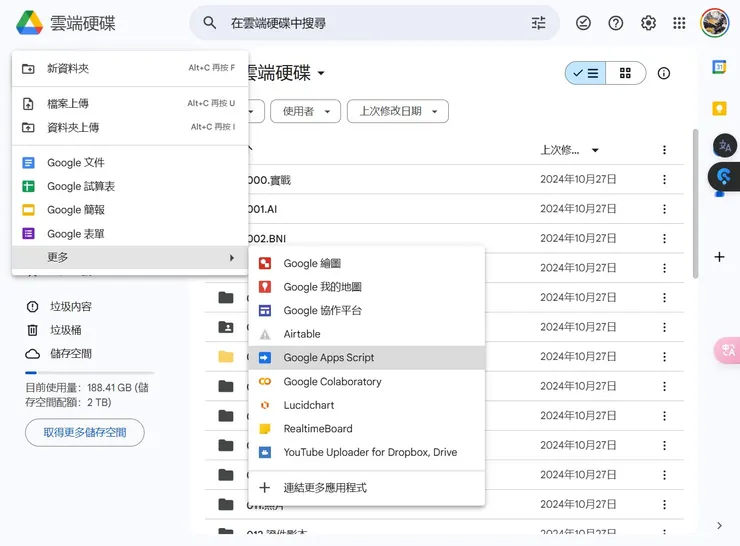Select YouTube Uploader for Dropbox, Drive
740x546 pixels.
pyautogui.click(x=367, y=452)
